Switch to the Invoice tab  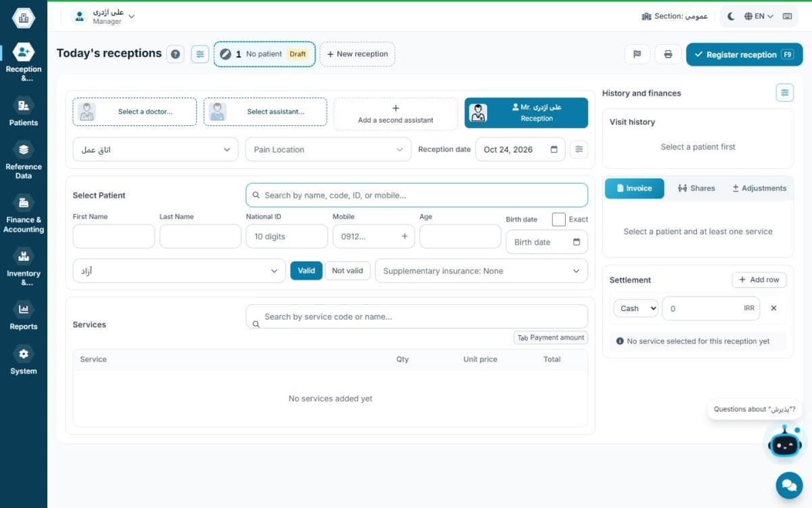(x=635, y=188)
